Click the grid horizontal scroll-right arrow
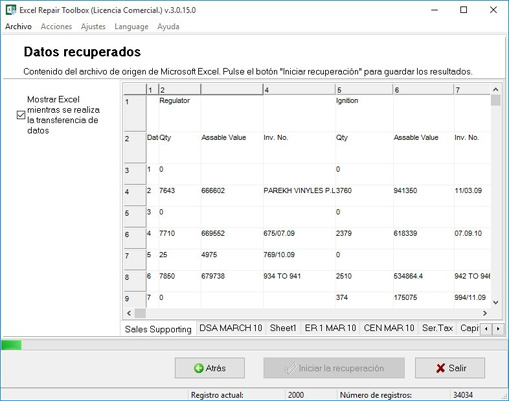The height and width of the screenshot is (401, 509). [x=485, y=313]
